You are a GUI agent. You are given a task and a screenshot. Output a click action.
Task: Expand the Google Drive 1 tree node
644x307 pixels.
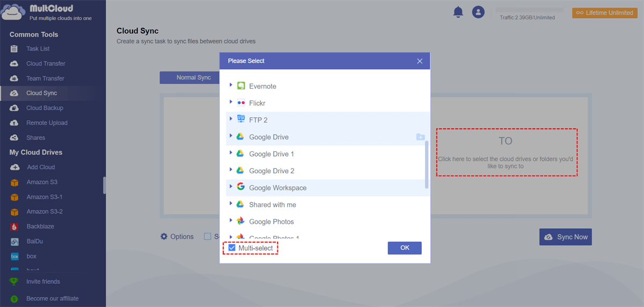pyautogui.click(x=231, y=153)
